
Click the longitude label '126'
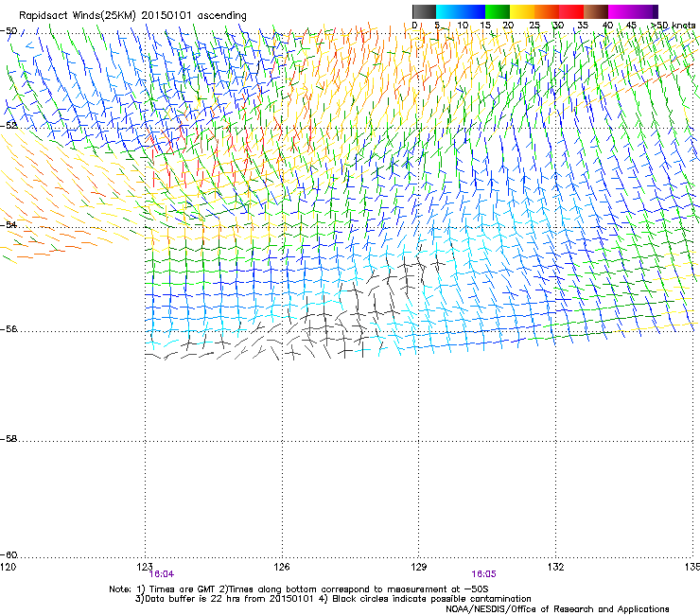(x=282, y=567)
